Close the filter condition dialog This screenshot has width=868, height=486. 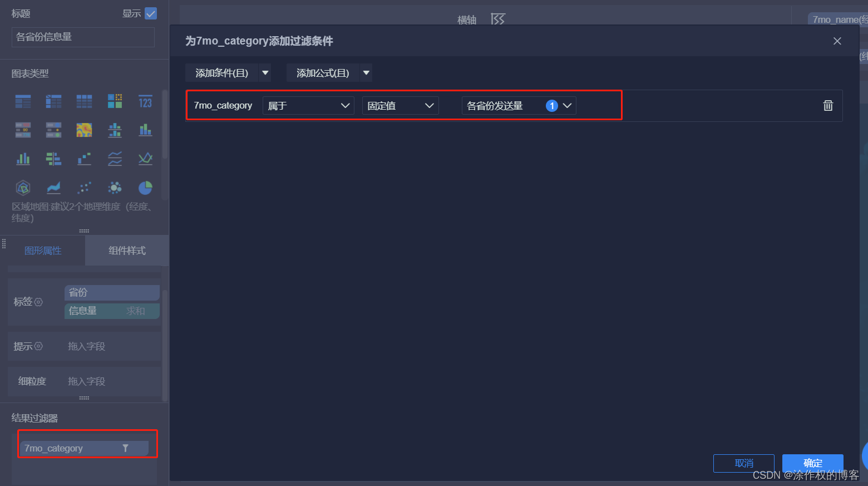click(837, 41)
